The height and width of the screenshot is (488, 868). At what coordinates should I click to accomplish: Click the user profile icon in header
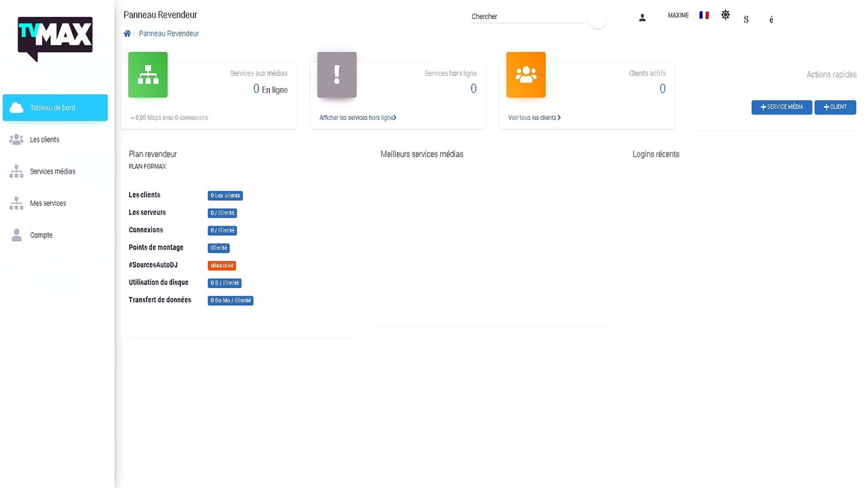pyautogui.click(x=642, y=18)
